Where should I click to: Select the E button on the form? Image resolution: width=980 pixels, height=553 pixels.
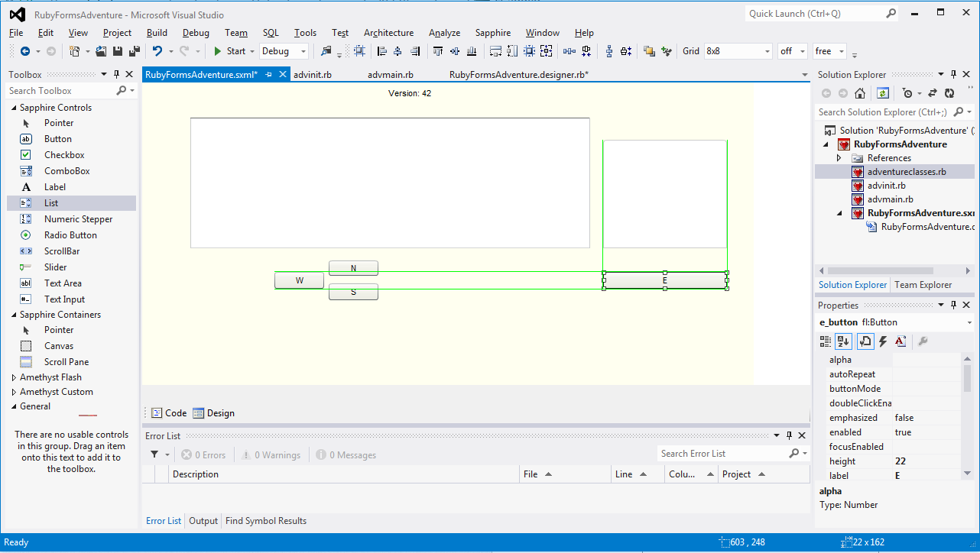pyautogui.click(x=665, y=280)
